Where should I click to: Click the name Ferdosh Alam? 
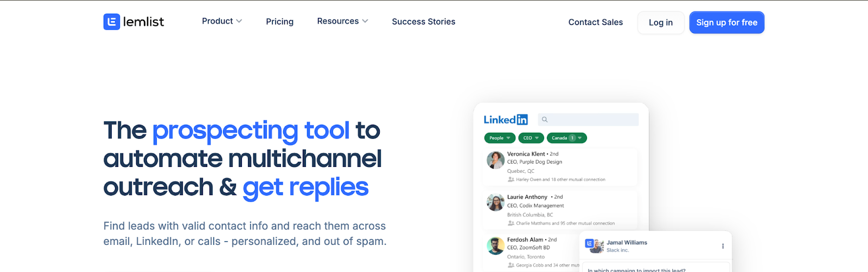tap(525, 239)
